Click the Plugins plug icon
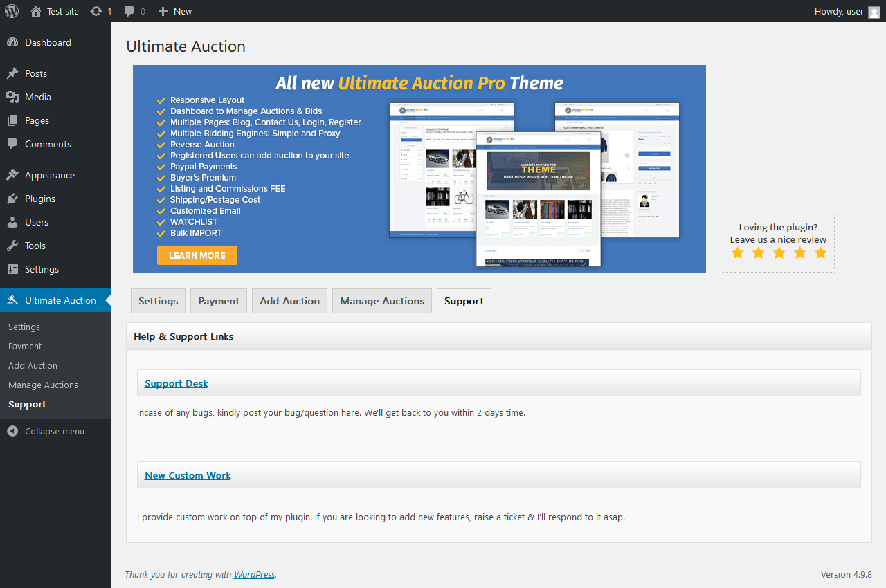The image size is (886, 588). point(12,199)
